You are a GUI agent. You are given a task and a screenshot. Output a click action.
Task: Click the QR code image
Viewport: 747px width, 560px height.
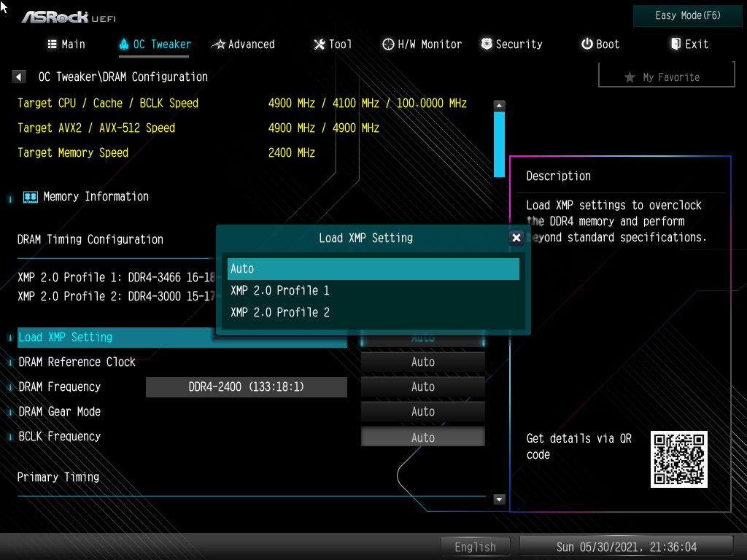pyautogui.click(x=678, y=459)
